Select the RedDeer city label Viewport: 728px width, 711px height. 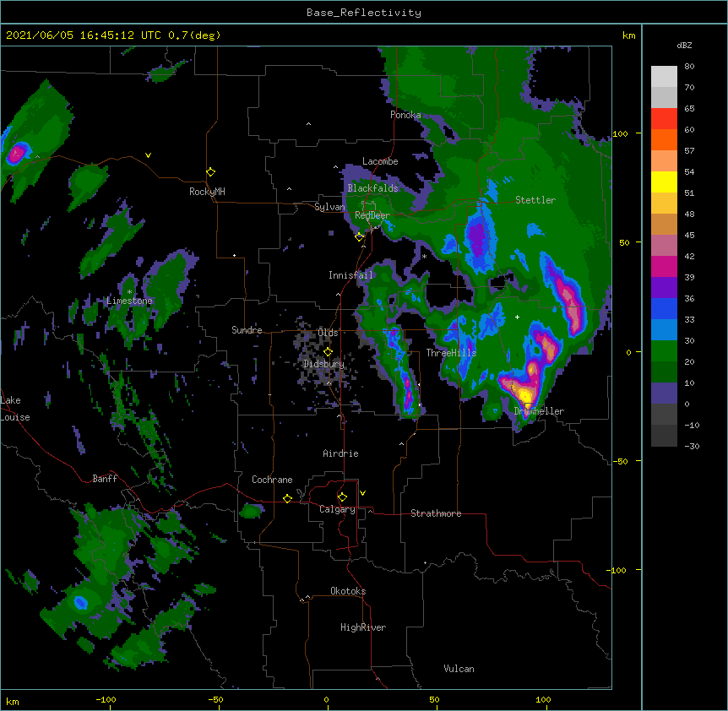click(372, 215)
